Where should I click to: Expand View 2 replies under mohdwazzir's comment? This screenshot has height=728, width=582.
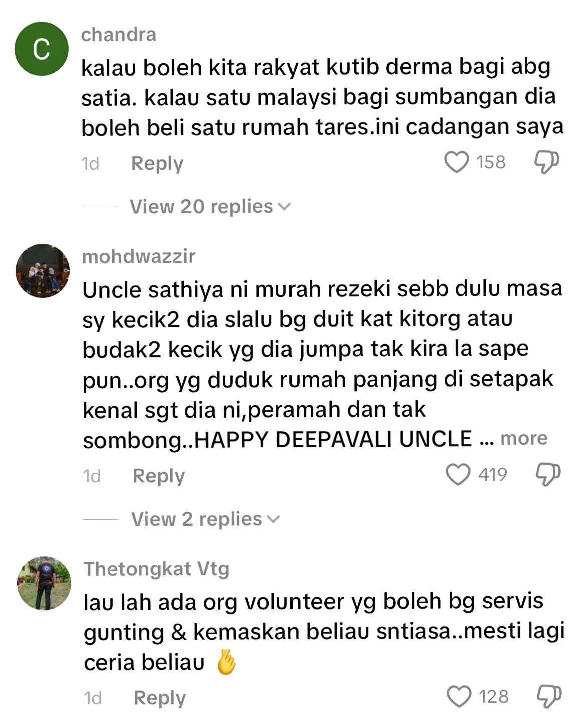[x=205, y=519]
